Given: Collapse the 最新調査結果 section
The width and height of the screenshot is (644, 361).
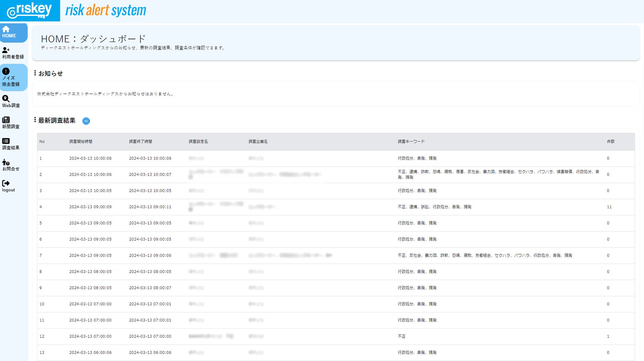Looking at the screenshot, I should coord(86,121).
